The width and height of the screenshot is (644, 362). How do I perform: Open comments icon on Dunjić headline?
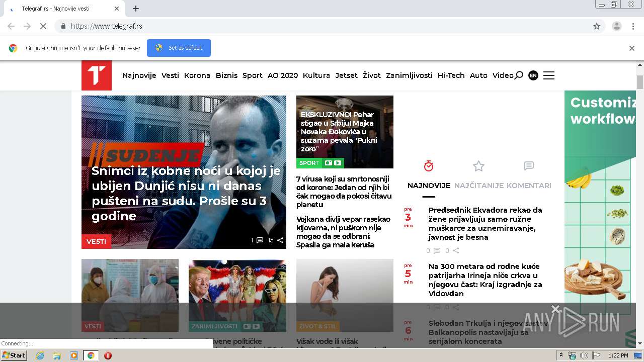tap(260, 240)
